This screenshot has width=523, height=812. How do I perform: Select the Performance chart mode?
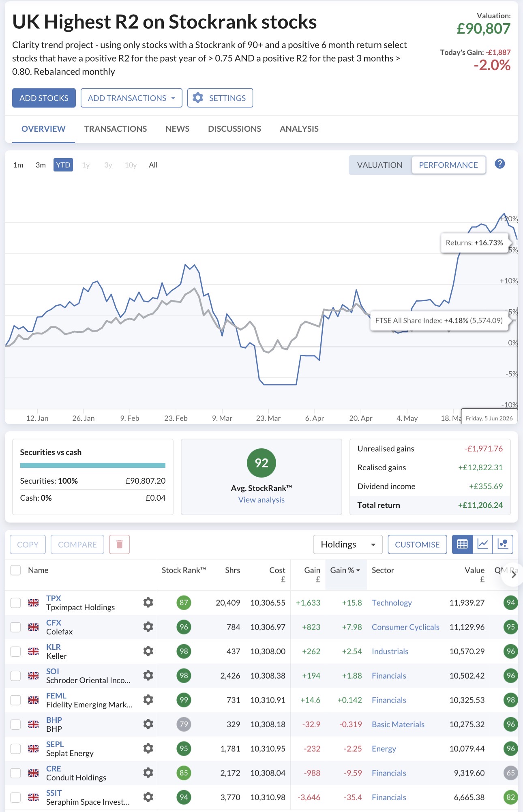[x=448, y=165]
